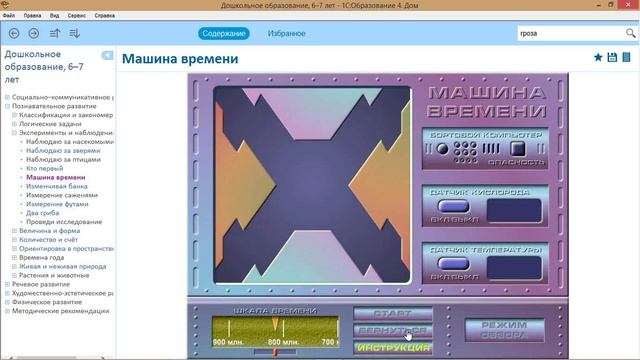The width and height of the screenshot is (640, 360).
Task: Click the search magnifier icon
Action: (x=630, y=33)
